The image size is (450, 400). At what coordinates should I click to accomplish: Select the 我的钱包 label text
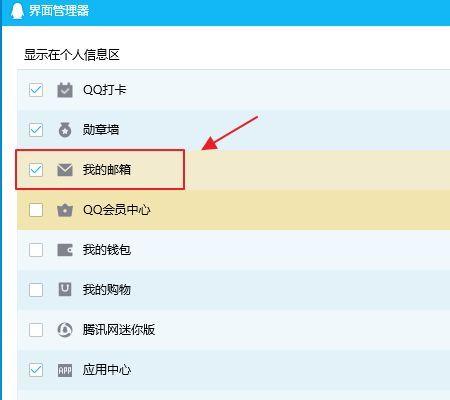click(x=107, y=250)
